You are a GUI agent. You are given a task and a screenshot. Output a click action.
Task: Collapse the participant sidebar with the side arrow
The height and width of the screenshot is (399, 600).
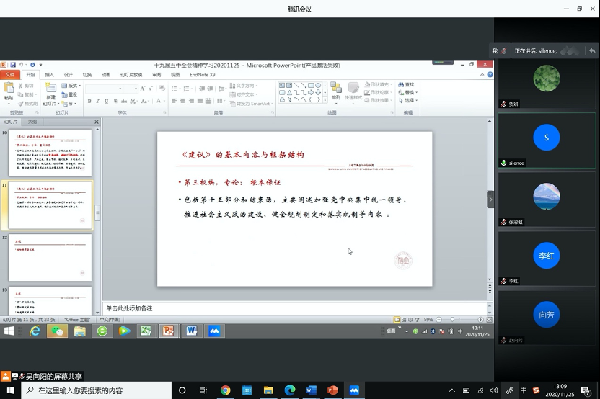coord(491,199)
